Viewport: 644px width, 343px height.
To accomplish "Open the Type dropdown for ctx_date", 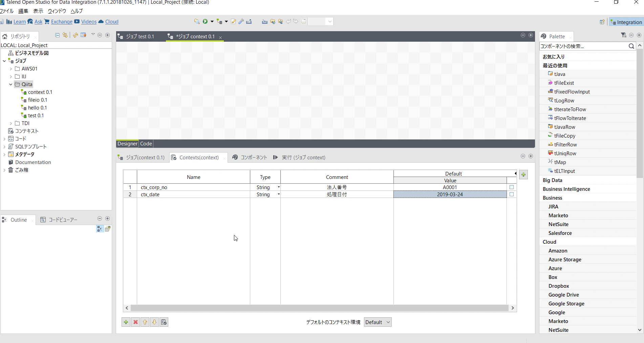I will (x=279, y=194).
